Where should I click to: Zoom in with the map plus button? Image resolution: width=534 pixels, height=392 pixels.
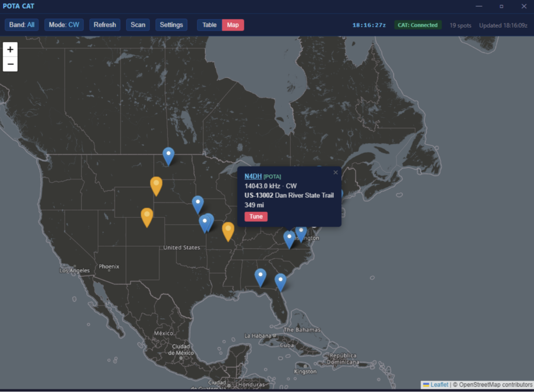(10, 50)
